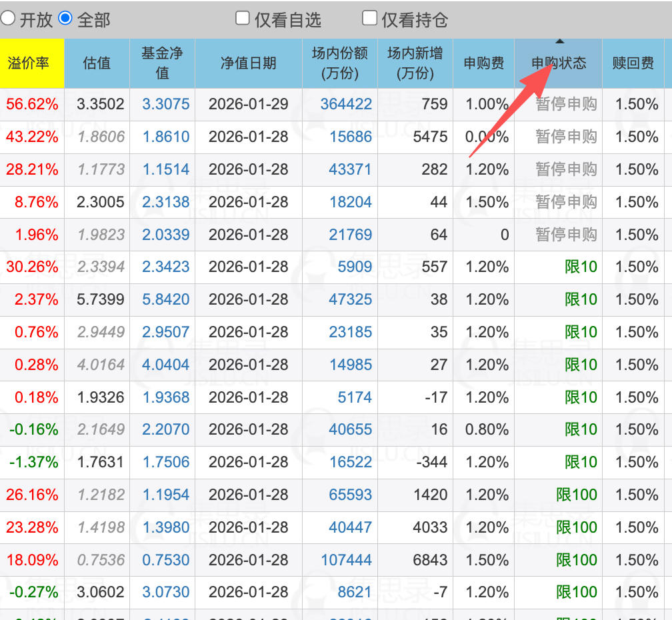Enable the 仅看持仓 checkbox
The height and width of the screenshot is (620, 672).
(369, 19)
